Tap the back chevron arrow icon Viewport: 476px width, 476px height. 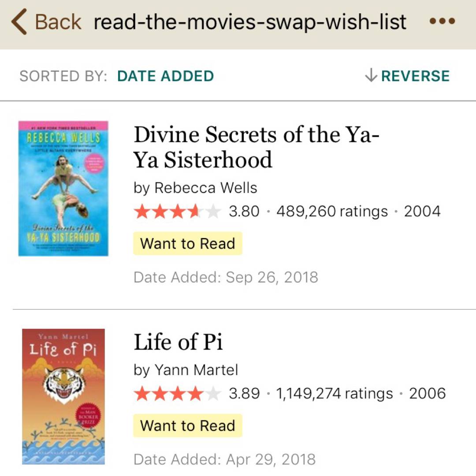click(20, 22)
